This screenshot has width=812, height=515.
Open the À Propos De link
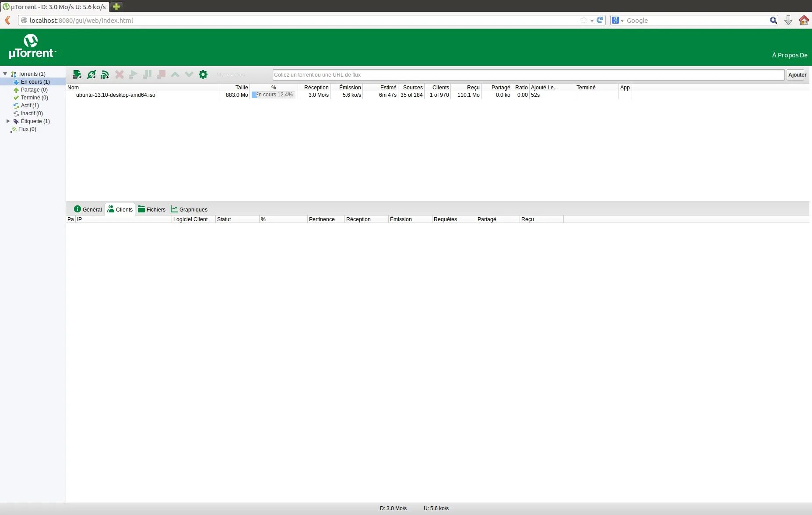[790, 55]
